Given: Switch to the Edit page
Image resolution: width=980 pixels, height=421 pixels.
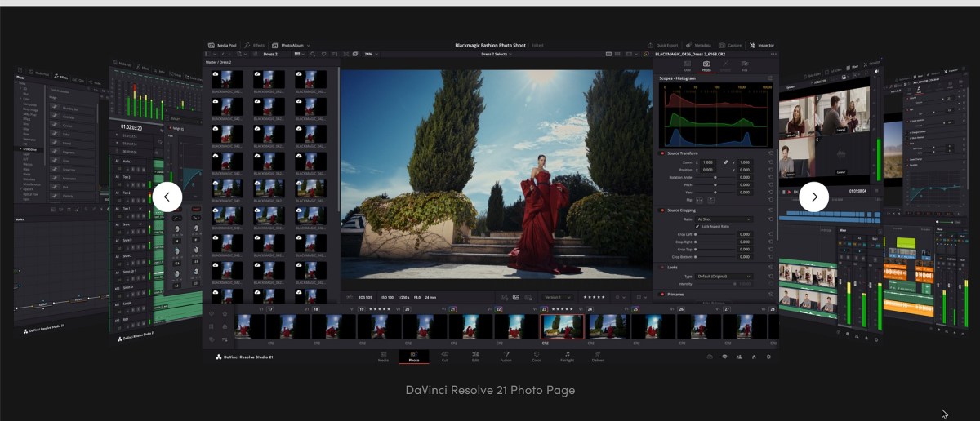Looking at the screenshot, I should (475, 357).
